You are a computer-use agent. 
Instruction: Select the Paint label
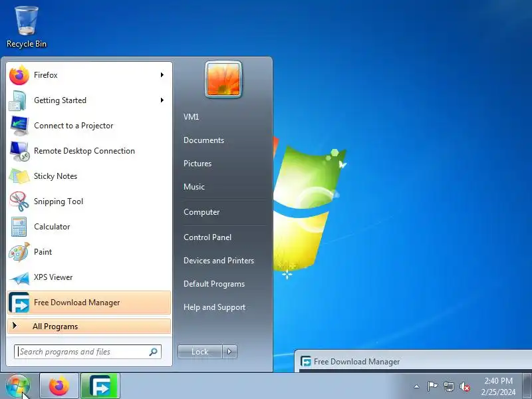tap(43, 252)
